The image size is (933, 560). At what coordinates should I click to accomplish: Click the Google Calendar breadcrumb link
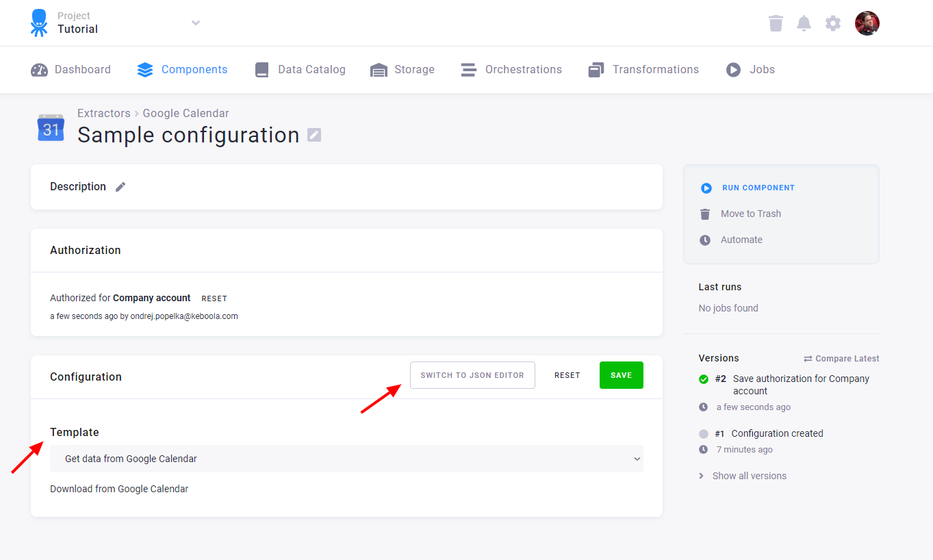(186, 114)
